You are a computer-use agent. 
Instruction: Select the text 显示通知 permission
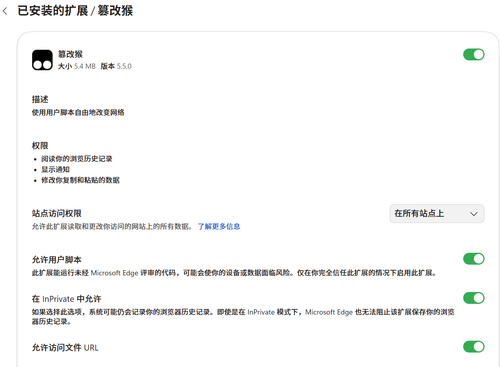(55, 169)
